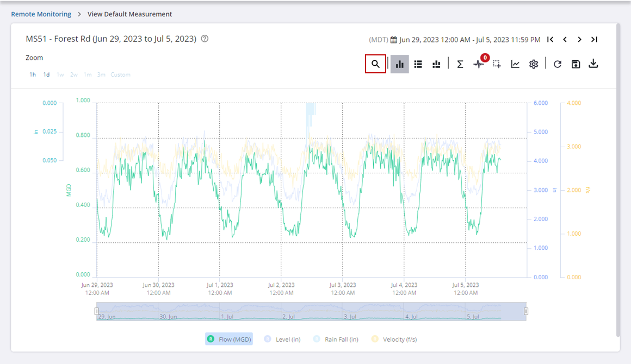Viewport: 631px width, 364px height.
Task: Jump to last date range icon
Action: [x=595, y=39]
